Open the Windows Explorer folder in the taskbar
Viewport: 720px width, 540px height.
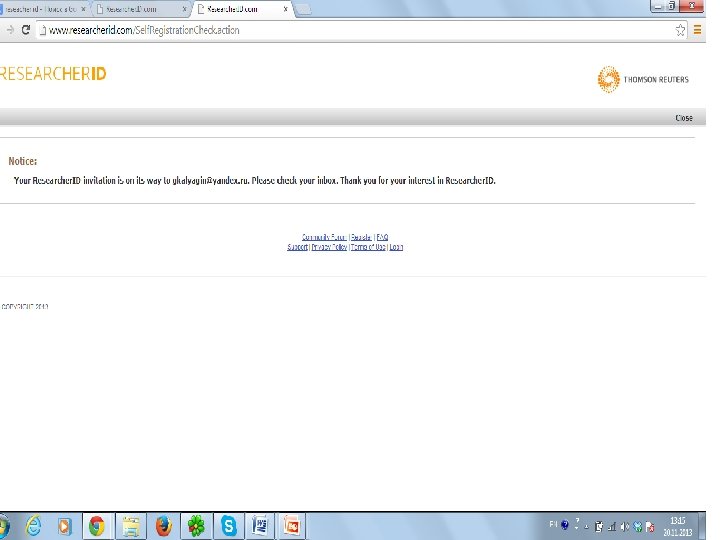pos(131,526)
